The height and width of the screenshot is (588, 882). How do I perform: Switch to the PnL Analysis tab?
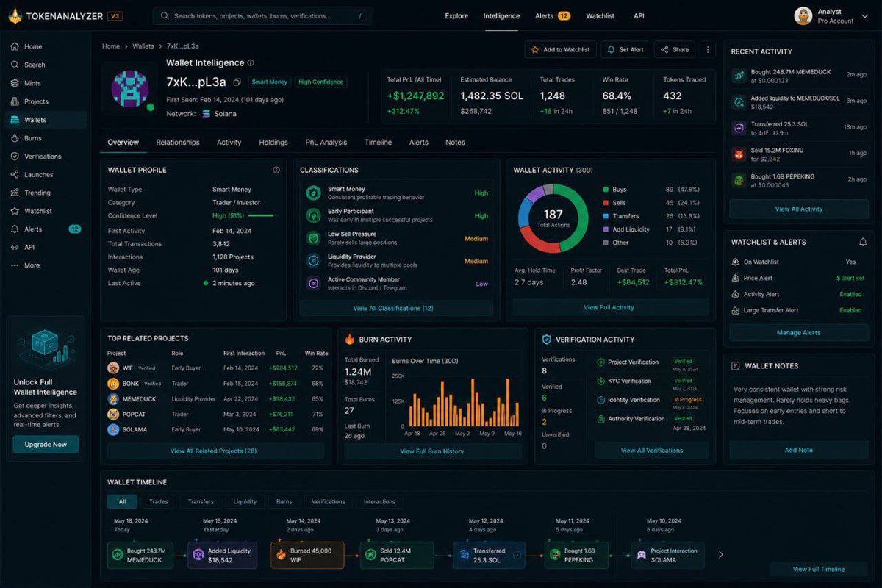click(326, 143)
